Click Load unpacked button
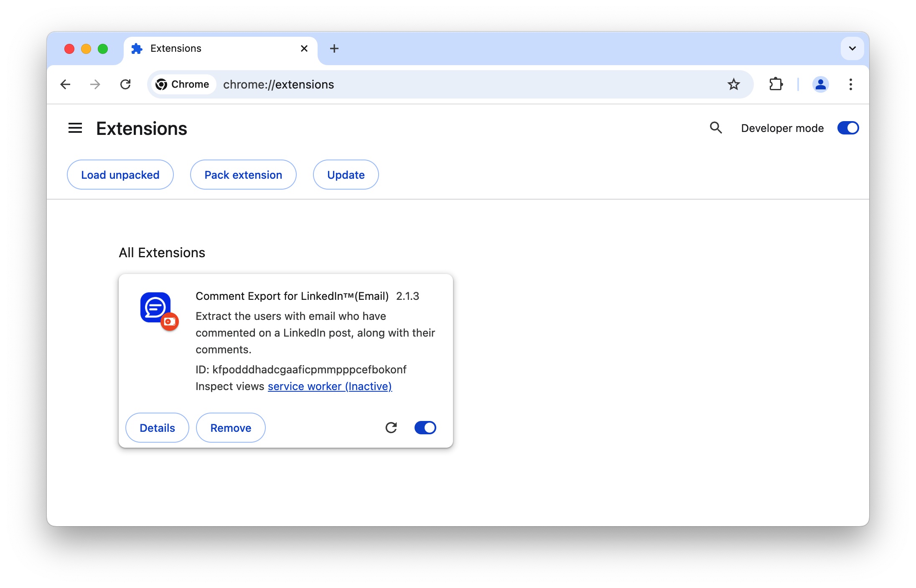Viewport: 916px width, 588px height. coord(120,175)
